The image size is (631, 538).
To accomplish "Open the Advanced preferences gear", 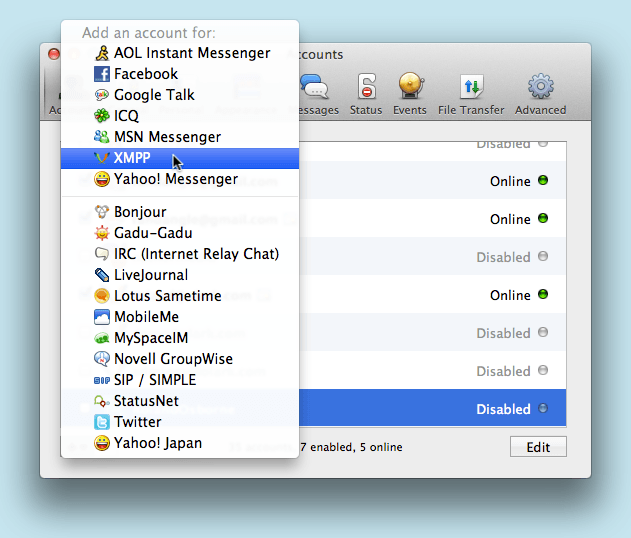I will point(540,93).
